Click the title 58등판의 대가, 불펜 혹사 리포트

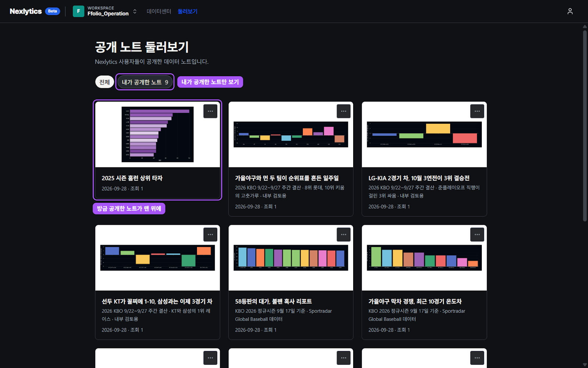pos(273,301)
